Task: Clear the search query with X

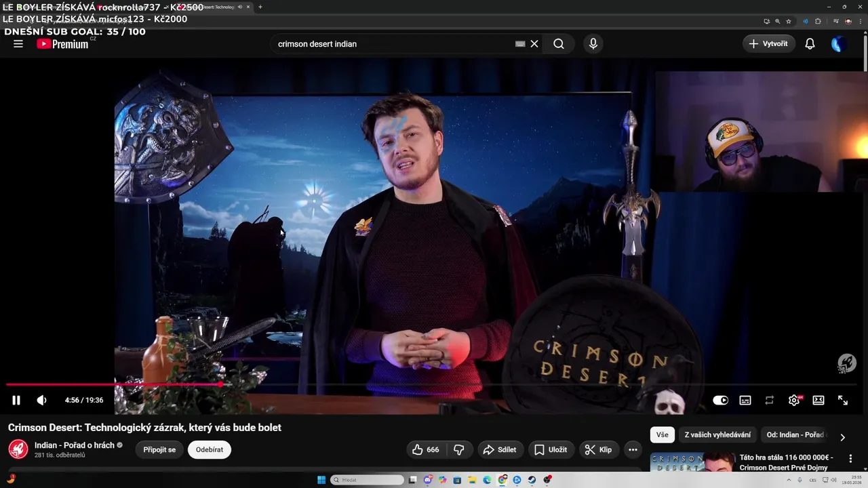Action: point(534,43)
